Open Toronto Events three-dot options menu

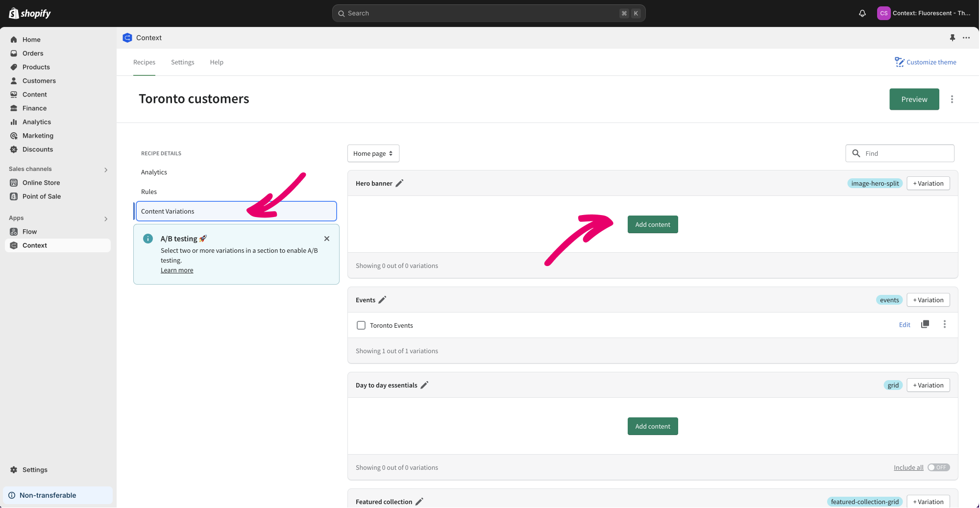(x=944, y=324)
